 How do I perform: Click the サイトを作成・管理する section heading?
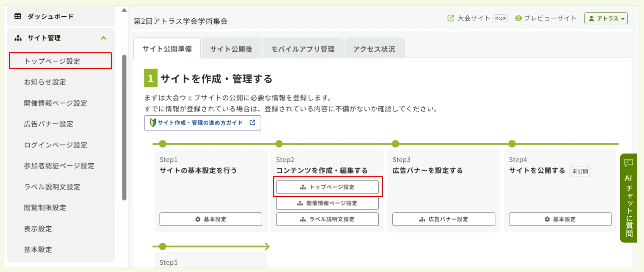[x=216, y=79]
